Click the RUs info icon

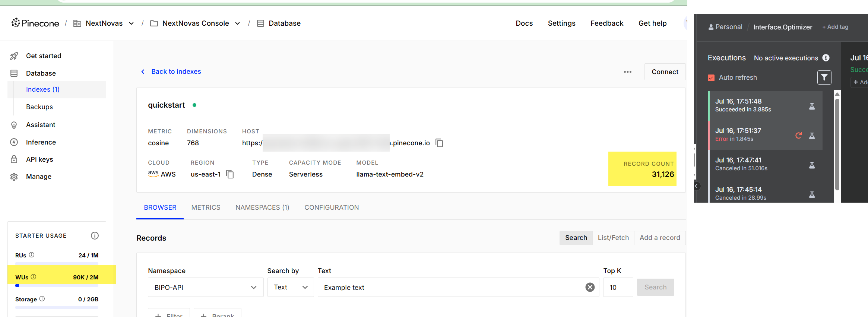[32, 255]
